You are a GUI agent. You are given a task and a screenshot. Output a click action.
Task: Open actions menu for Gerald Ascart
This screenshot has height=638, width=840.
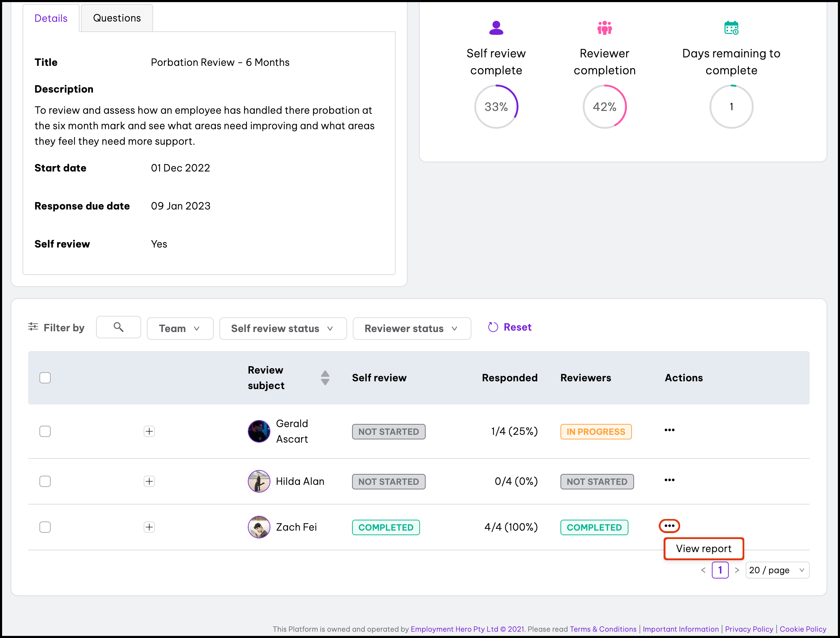coord(669,430)
